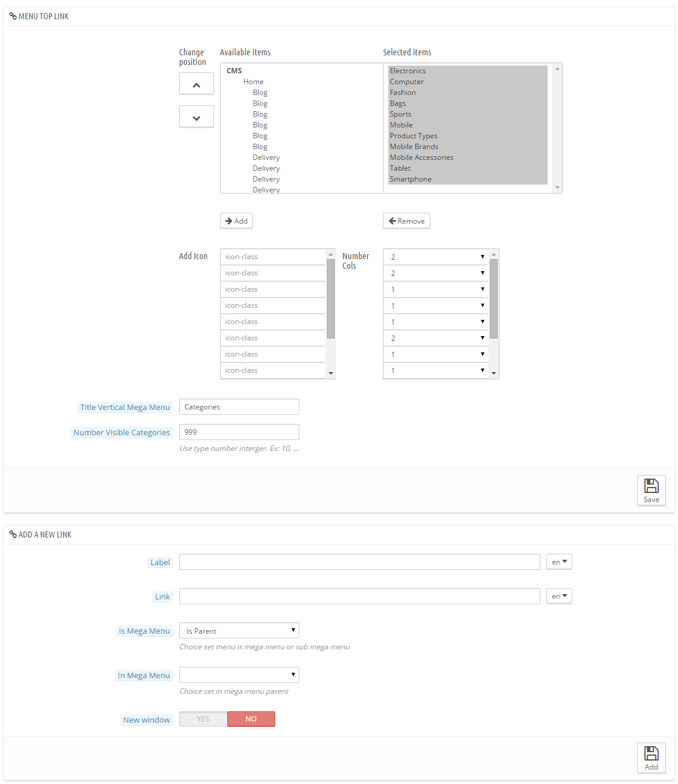Open Label language 'en' dropdown
Screen dimensions: 678x784
pos(559,562)
